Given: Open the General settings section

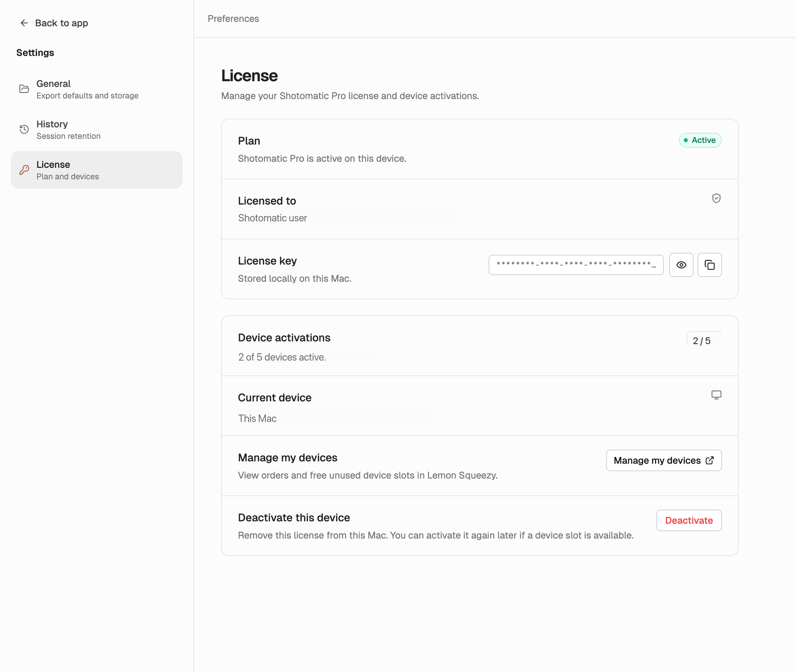Looking at the screenshot, I should 97,89.
